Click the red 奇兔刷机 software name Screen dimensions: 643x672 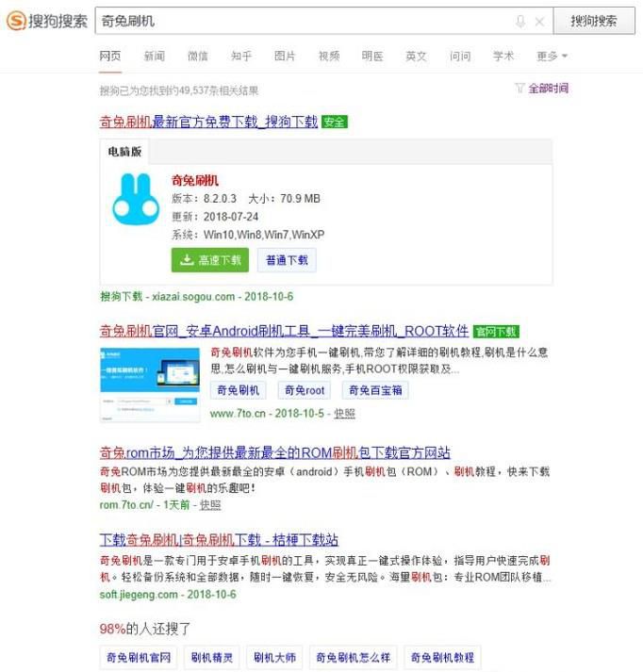(x=195, y=180)
